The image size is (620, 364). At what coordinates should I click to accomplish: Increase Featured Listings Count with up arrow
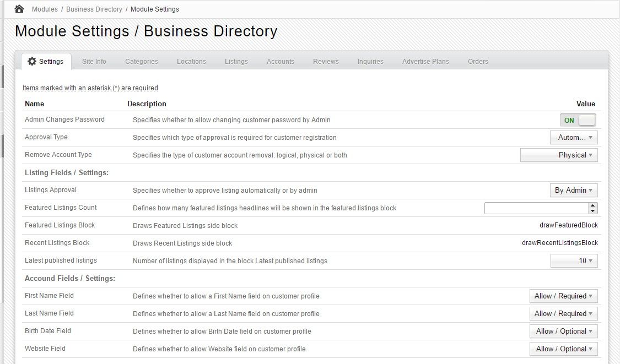click(593, 205)
